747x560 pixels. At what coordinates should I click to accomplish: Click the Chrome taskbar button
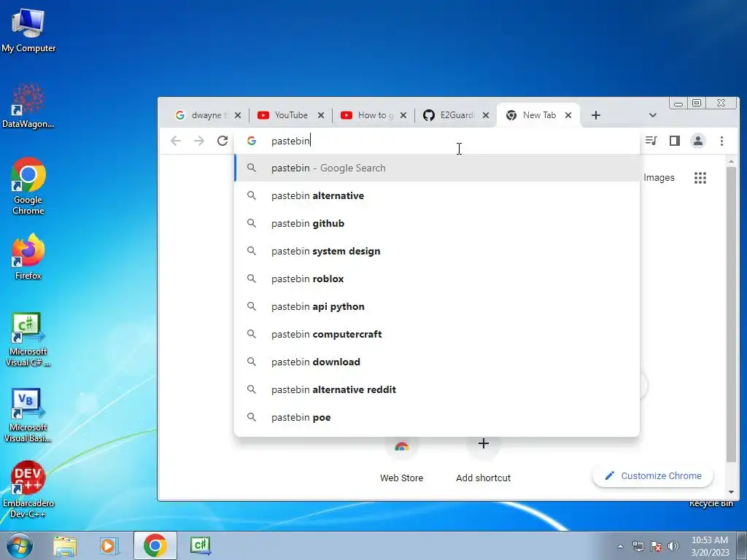155,545
